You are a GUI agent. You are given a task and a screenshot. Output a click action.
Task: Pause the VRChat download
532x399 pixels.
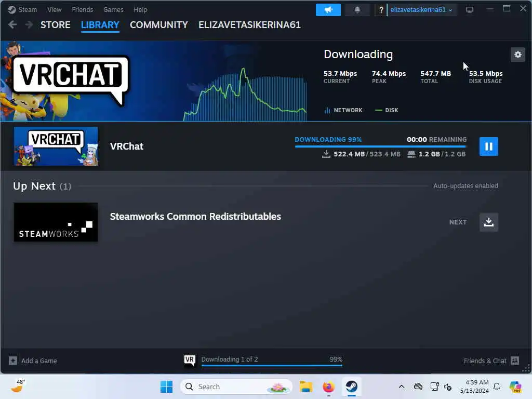click(x=488, y=147)
